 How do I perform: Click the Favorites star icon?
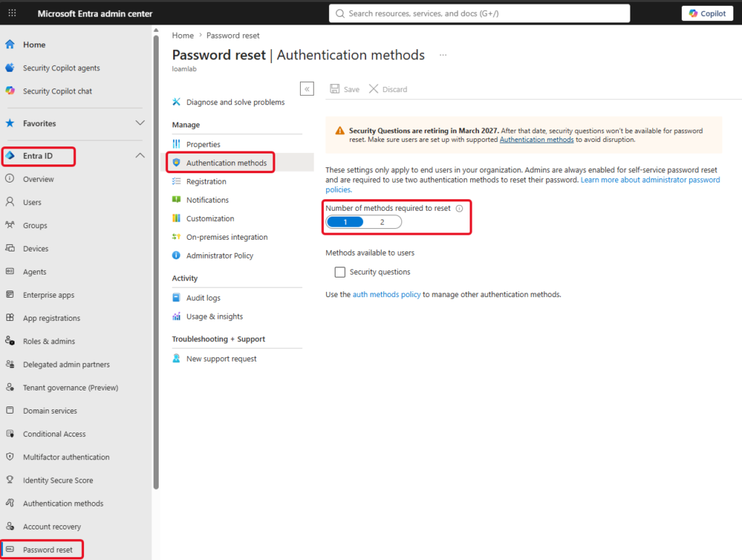(10, 123)
